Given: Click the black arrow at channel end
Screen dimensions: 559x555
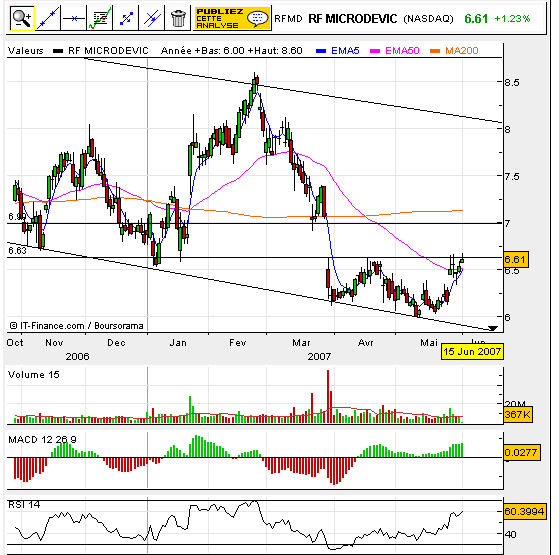Looking at the screenshot, I should pos(493,328).
